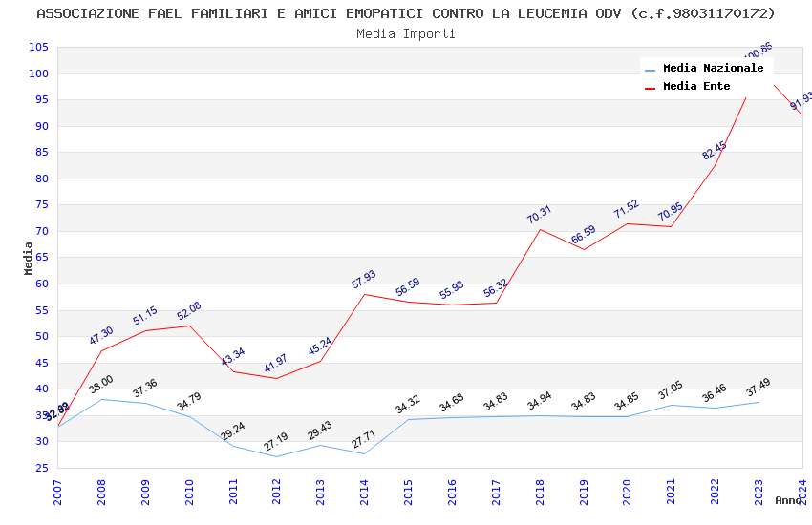Click the 27.19 data label
This screenshot has height=525, width=812.
275,442
